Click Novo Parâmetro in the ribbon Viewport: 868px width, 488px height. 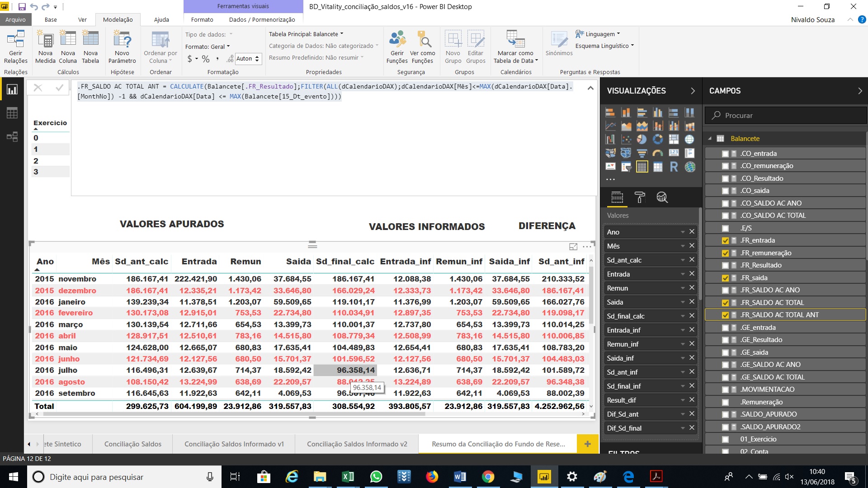coord(122,47)
